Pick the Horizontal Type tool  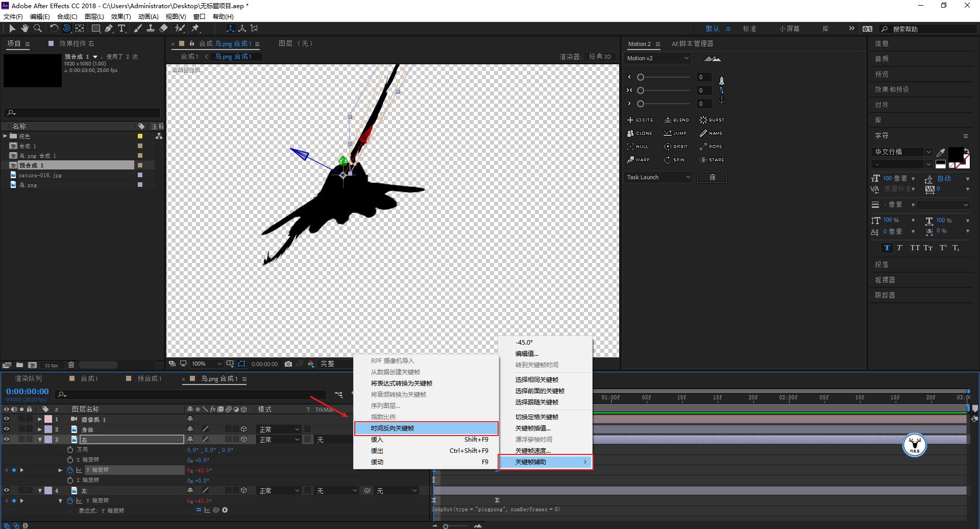121,29
